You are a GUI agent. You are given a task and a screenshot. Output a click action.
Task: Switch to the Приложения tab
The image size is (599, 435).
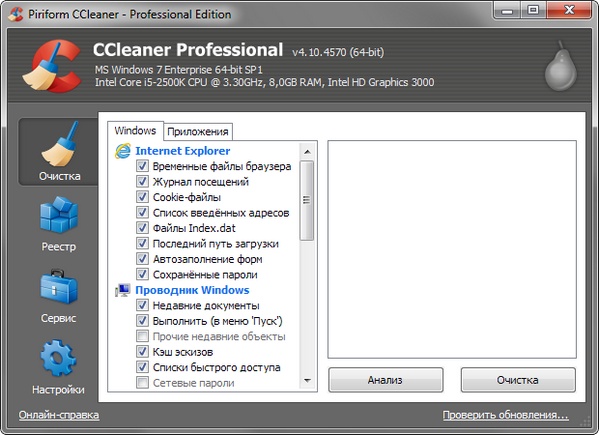tap(198, 132)
